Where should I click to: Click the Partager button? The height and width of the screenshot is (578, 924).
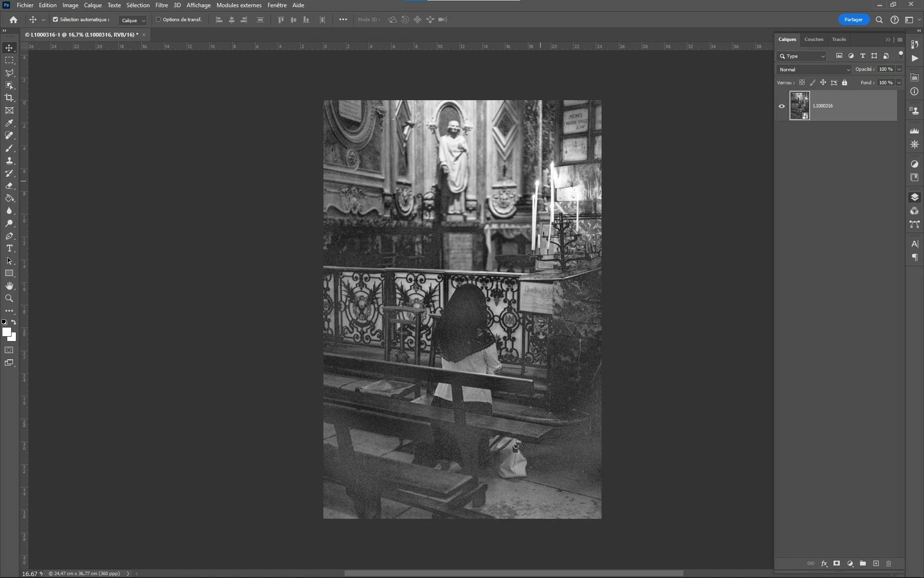(853, 20)
